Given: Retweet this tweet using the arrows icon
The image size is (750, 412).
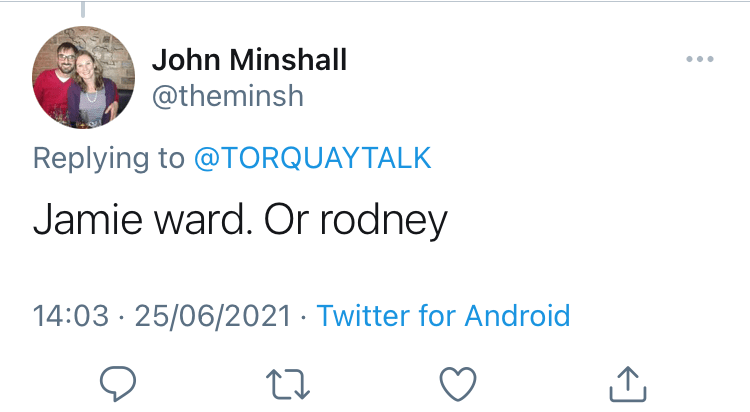Looking at the screenshot, I should (x=289, y=381).
